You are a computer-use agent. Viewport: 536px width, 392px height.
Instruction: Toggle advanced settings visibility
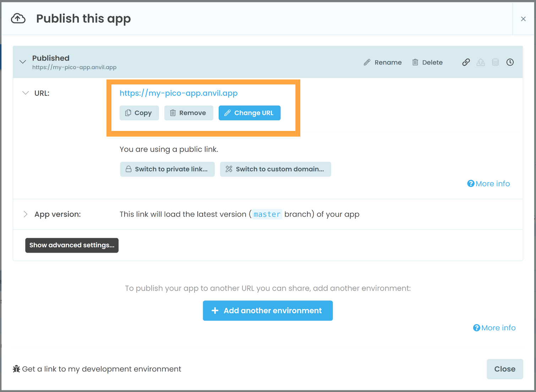tap(72, 245)
